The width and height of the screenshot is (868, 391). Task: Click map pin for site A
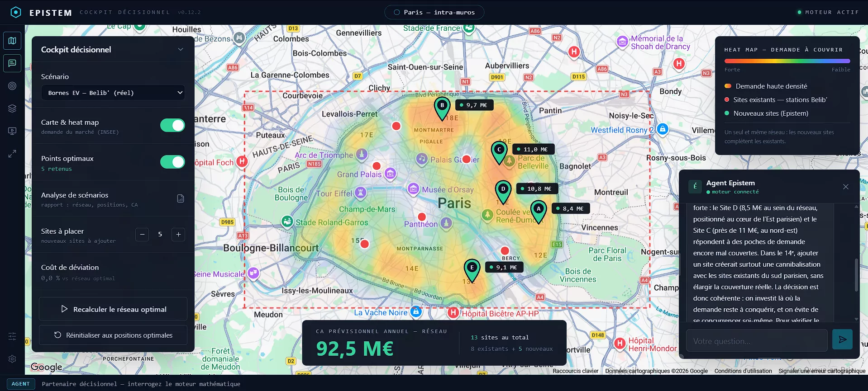click(x=538, y=212)
